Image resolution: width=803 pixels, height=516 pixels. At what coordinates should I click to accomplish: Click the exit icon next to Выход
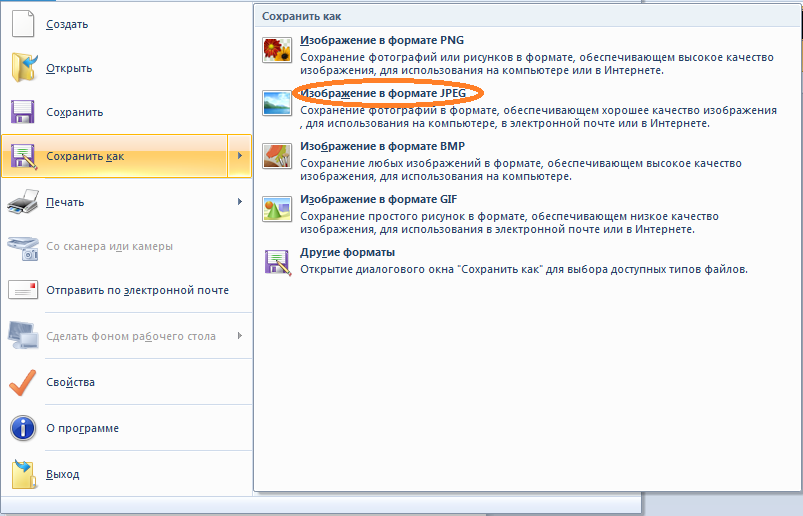24,474
